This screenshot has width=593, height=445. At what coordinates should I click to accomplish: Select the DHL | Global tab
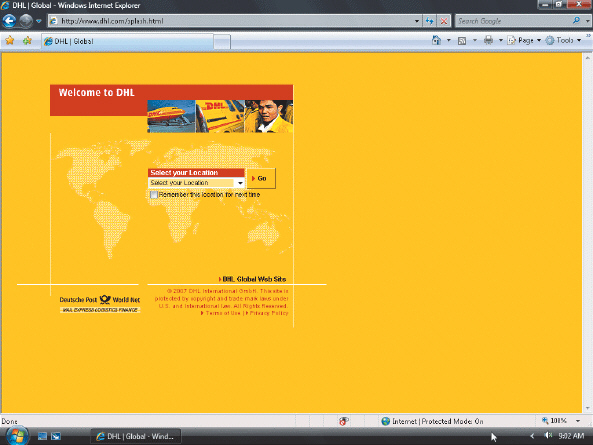tap(127, 41)
